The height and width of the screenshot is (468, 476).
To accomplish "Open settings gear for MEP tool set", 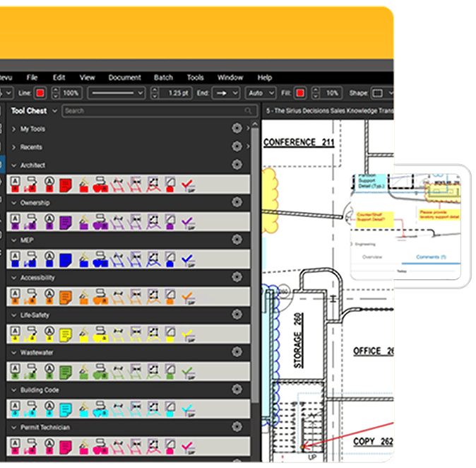I will pyautogui.click(x=237, y=240).
